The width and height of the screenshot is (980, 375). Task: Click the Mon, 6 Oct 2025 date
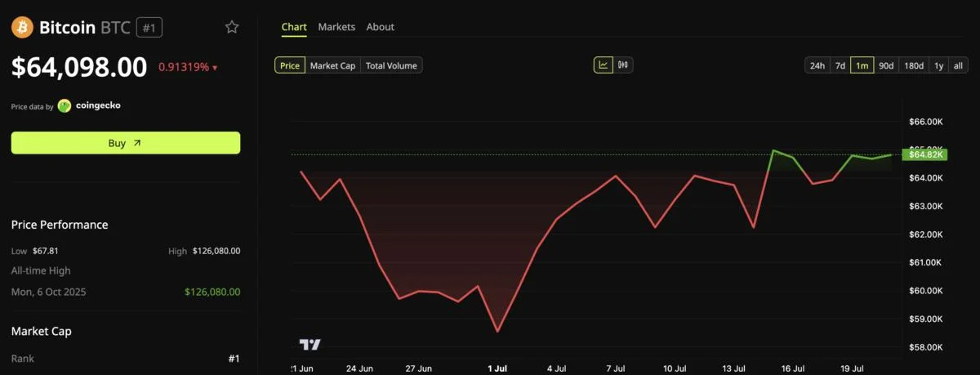pos(49,292)
